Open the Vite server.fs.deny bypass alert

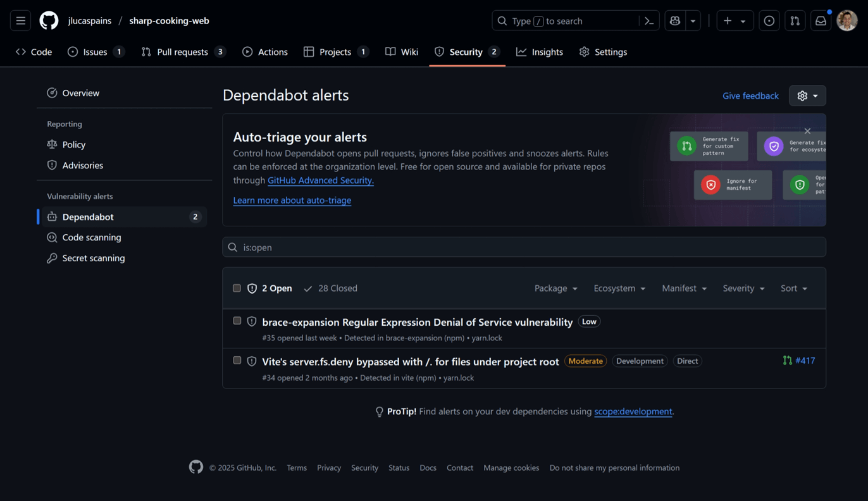pos(411,362)
